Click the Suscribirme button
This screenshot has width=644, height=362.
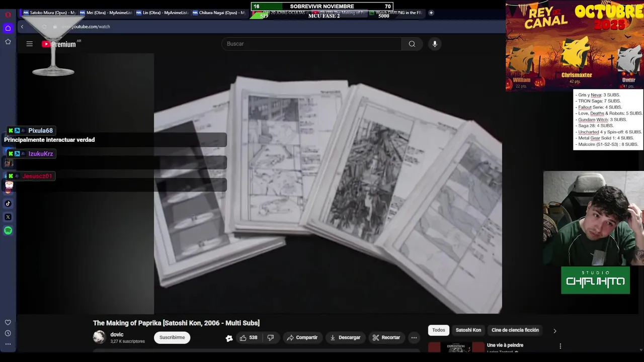pos(172,337)
